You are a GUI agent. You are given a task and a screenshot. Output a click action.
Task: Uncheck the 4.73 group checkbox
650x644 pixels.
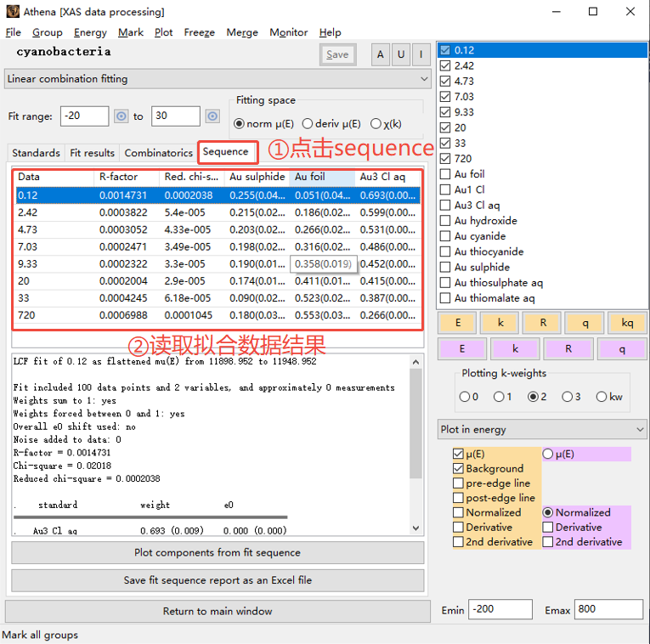coord(445,82)
